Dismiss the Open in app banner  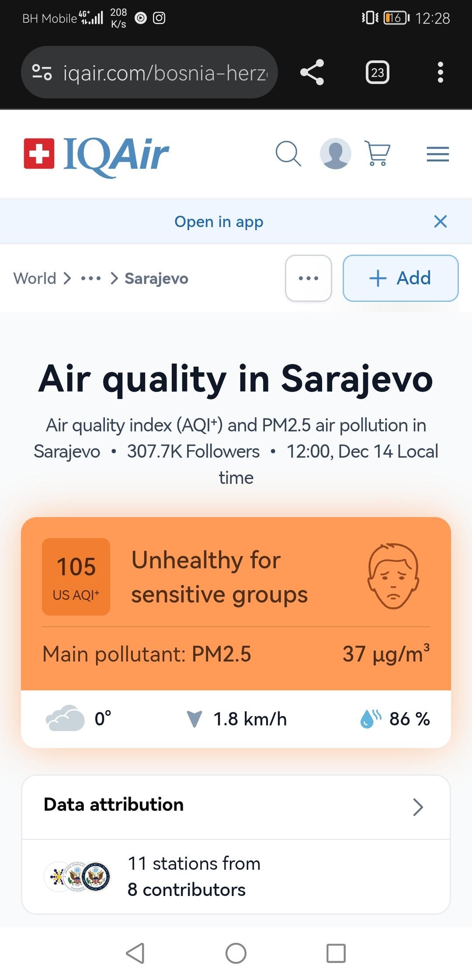[440, 221]
